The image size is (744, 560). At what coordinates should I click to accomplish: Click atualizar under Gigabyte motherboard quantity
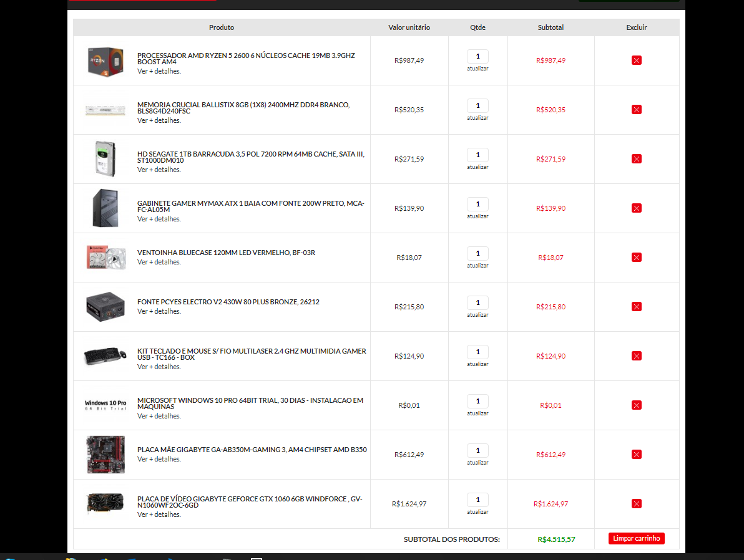click(x=478, y=463)
